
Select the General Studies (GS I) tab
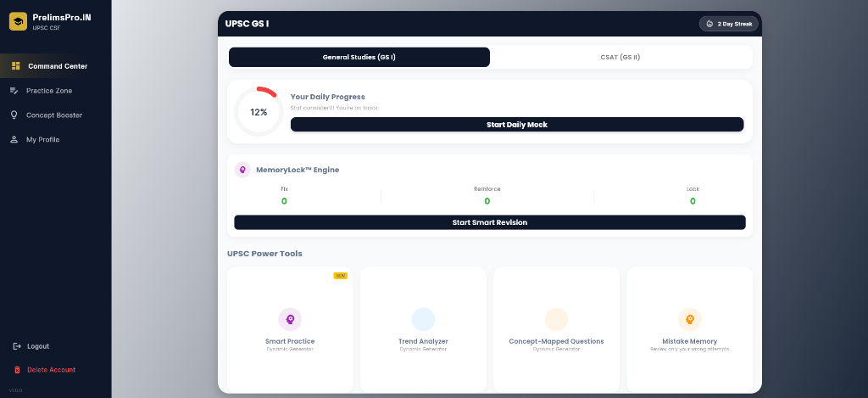click(x=359, y=57)
